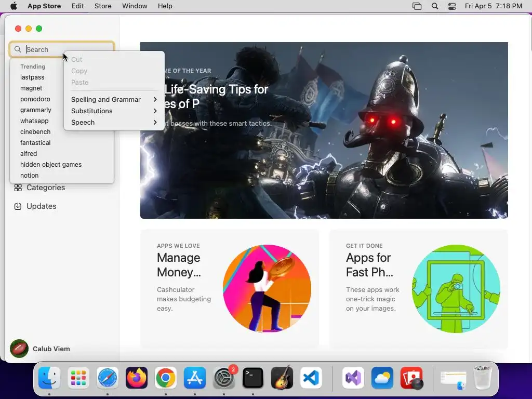Open the Window menu
This screenshot has width=532, height=399.
pos(135,6)
